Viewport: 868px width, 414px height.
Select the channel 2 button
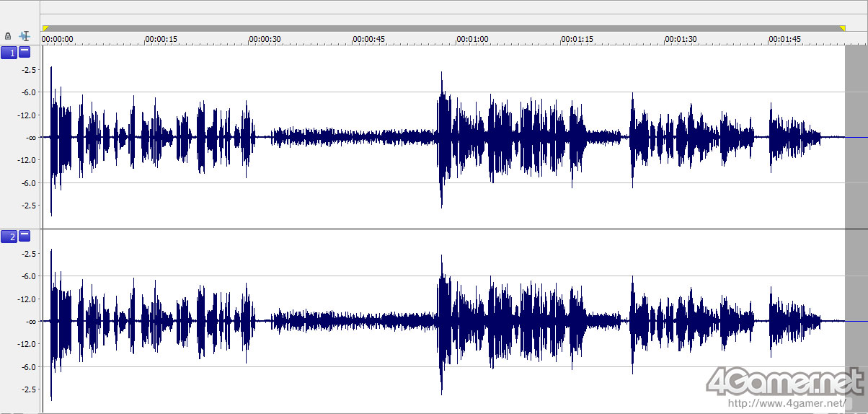tap(9, 237)
